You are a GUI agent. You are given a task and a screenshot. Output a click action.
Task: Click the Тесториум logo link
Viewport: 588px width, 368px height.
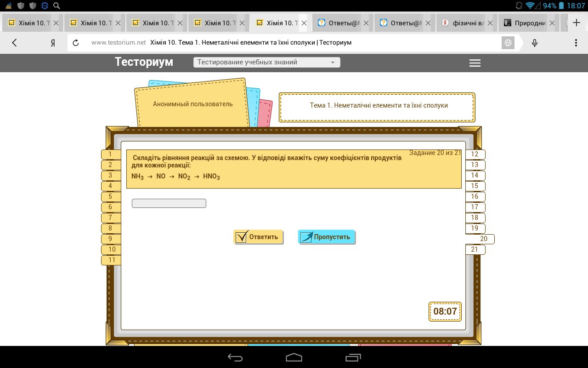click(144, 62)
